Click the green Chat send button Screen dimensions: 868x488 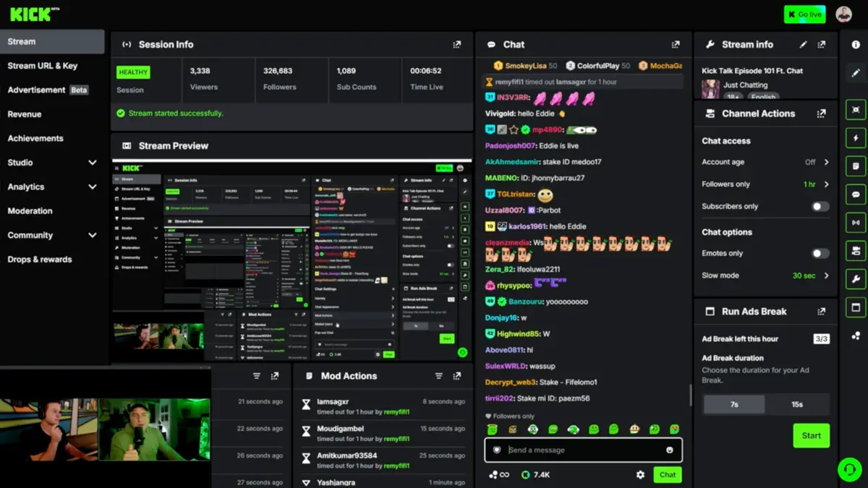pos(668,475)
